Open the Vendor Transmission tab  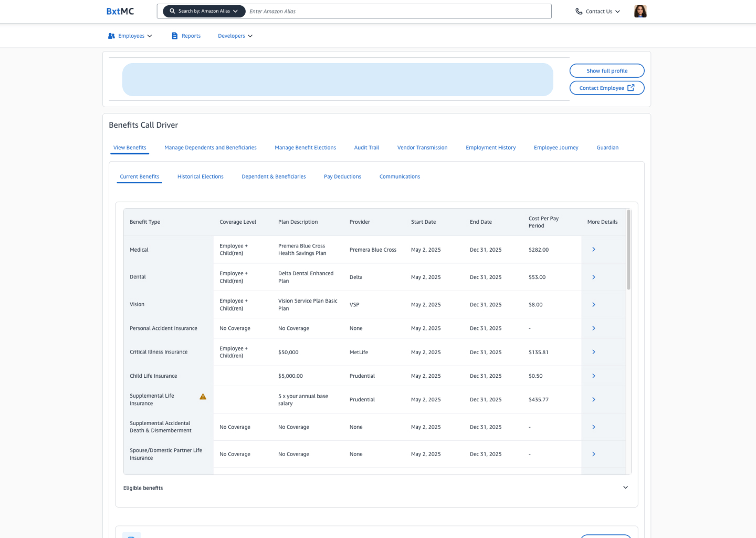point(422,148)
